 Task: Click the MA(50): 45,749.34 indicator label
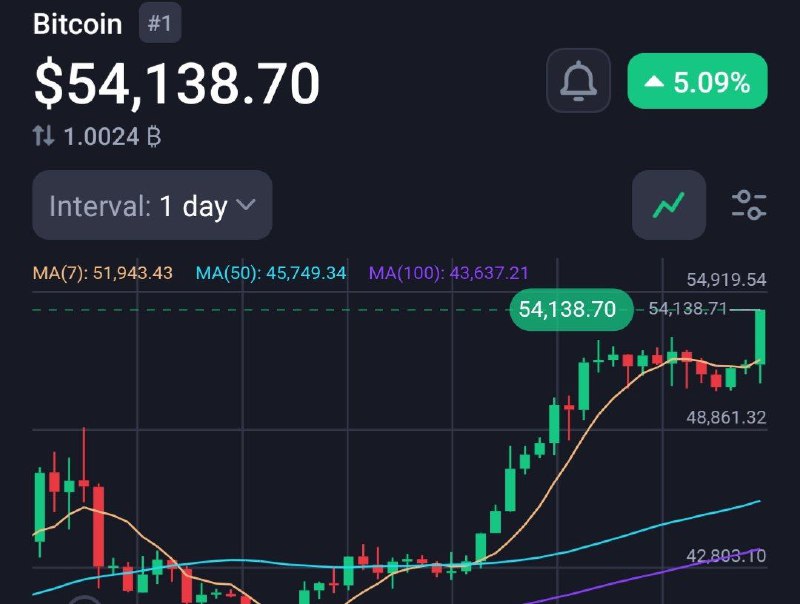coord(271,273)
